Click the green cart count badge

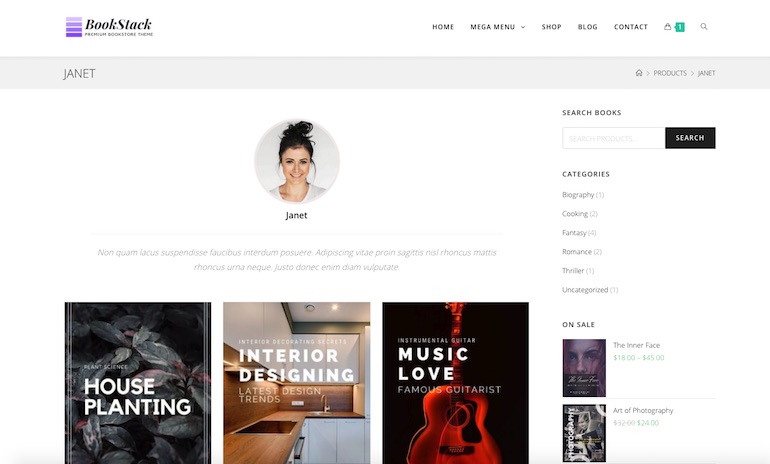tap(680, 27)
